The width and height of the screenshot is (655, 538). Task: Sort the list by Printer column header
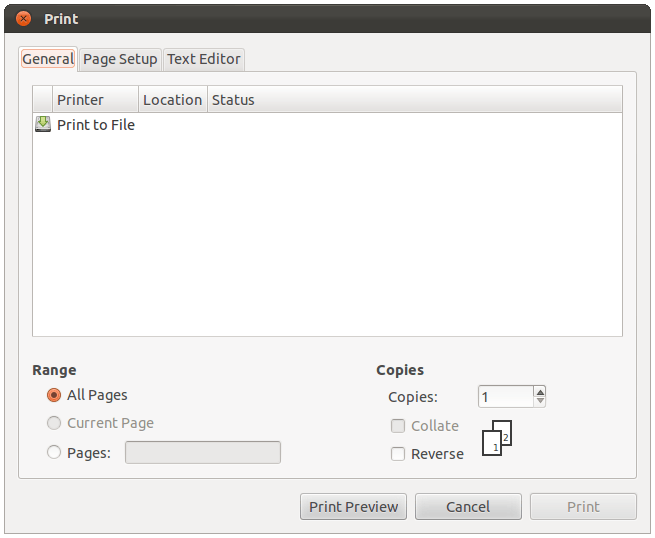click(94, 100)
